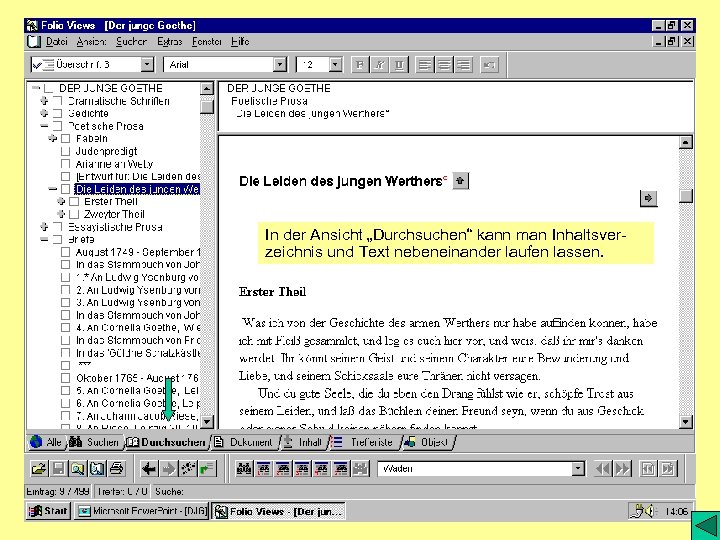Click the Print icon in bottom toolbar

[117, 468]
